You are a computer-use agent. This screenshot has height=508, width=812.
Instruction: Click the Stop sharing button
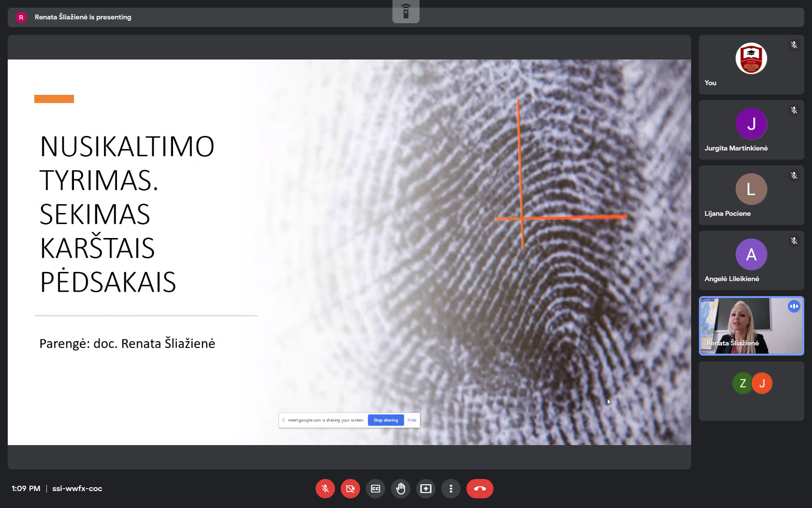pyautogui.click(x=386, y=420)
